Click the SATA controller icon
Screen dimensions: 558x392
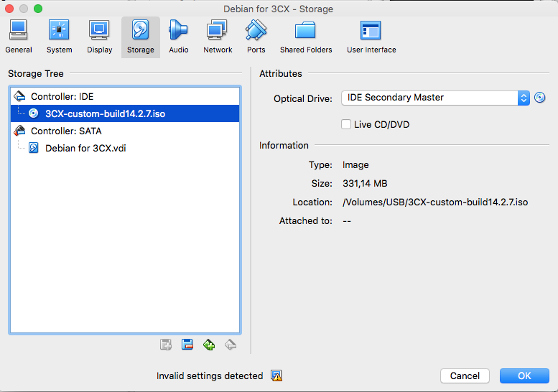pyautogui.click(x=19, y=131)
